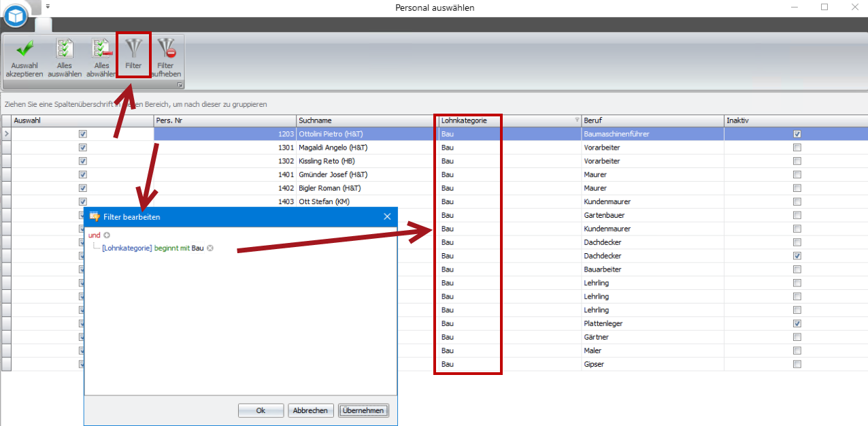
Task: Open the Filter funnel tool
Action: point(133,50)
